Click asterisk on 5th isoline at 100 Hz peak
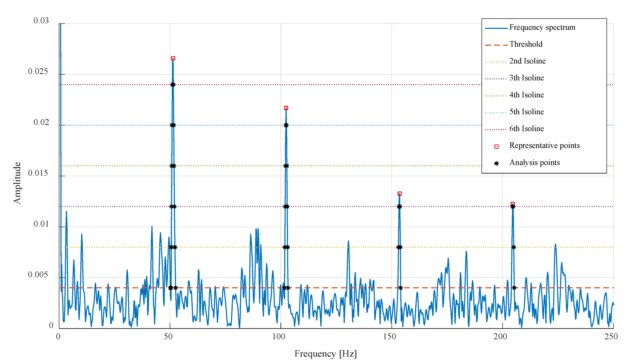635x364 pixels. coord(286,125)
